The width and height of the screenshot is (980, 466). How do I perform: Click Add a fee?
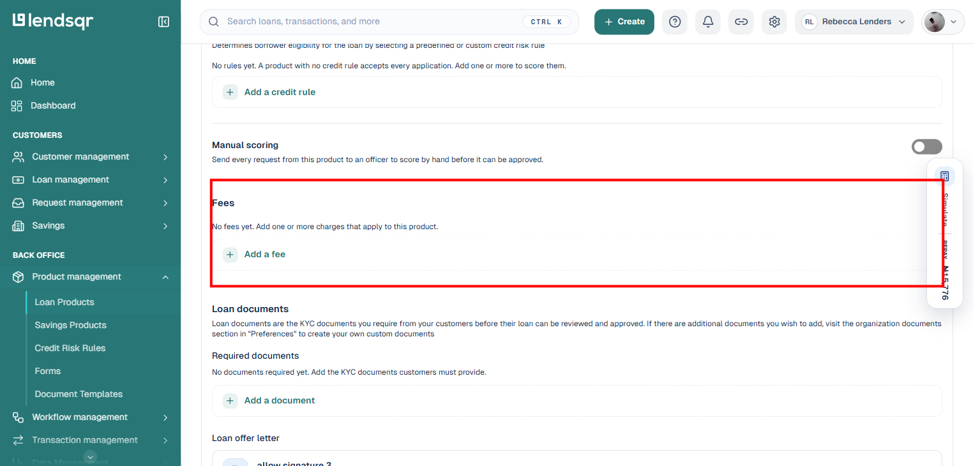click(577, 254)
